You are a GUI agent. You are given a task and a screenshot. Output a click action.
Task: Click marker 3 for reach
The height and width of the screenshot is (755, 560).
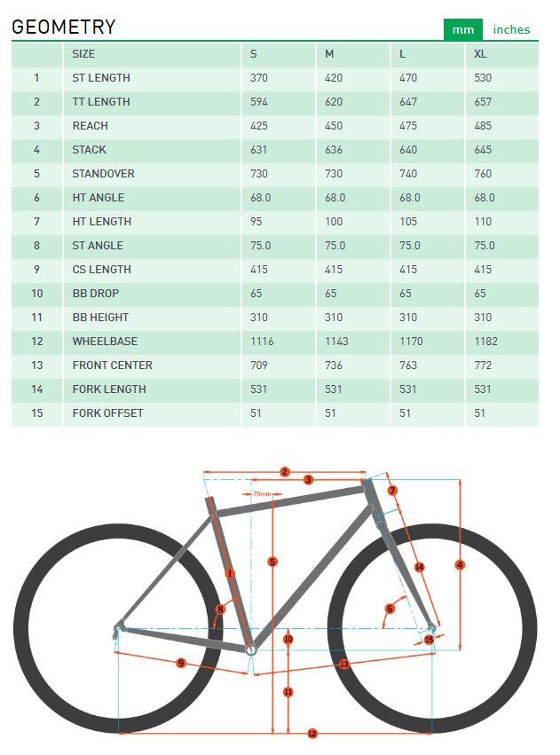point(308,480)
